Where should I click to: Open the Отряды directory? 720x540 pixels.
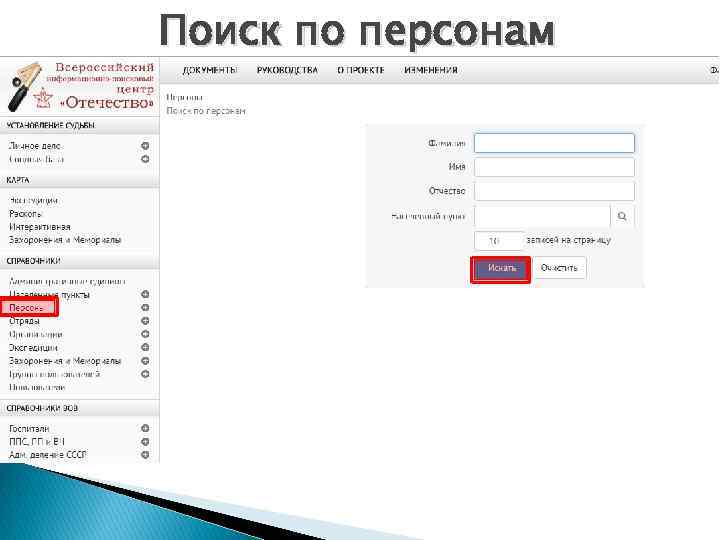[24, 321]
